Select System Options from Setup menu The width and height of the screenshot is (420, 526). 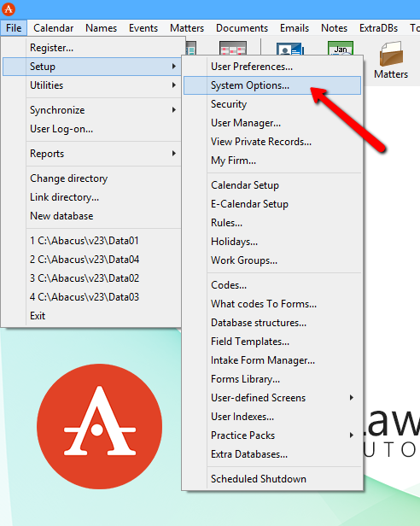272,85
